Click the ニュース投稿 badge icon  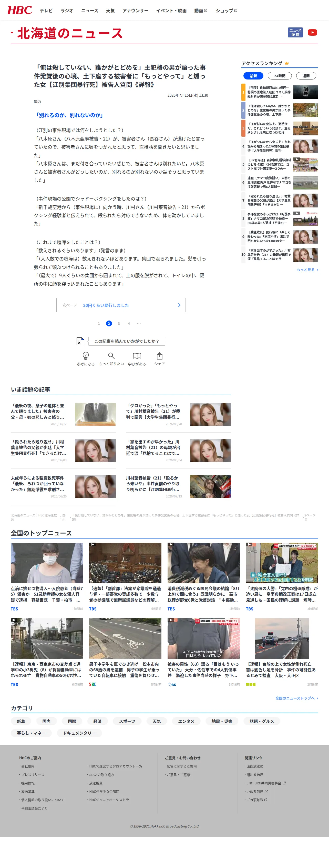(295, 32)
